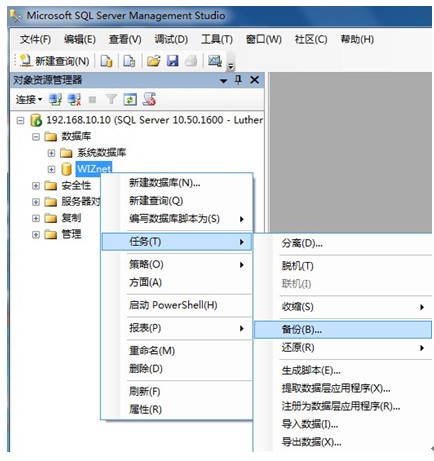Click the Stop square icon

[x=92, y=100]
